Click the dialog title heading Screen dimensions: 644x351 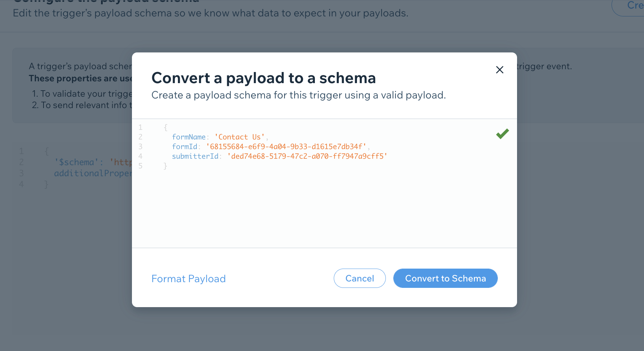pyautogui.click(x=264, y=78)
